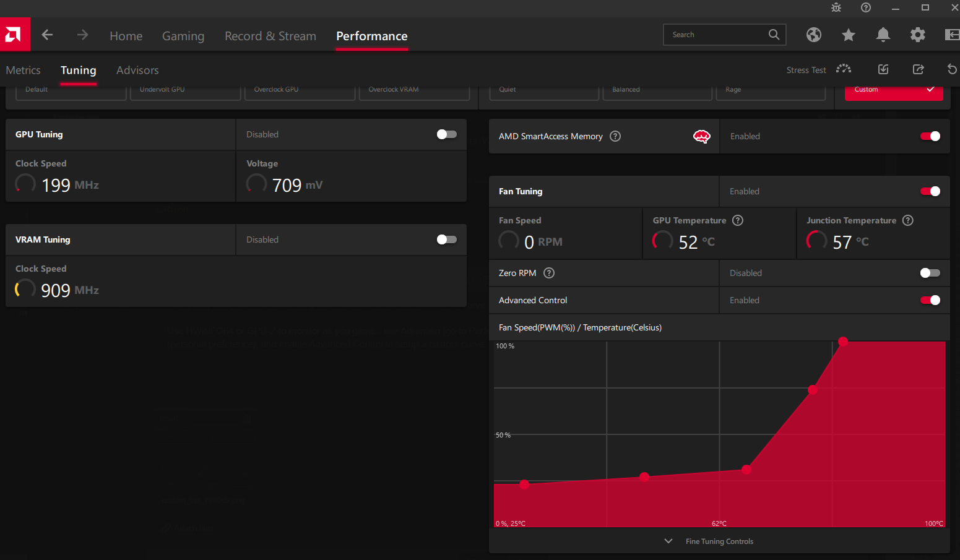Open the Metrics sub-tab
The width and height of the screenshot is (960, 560).
24,70
